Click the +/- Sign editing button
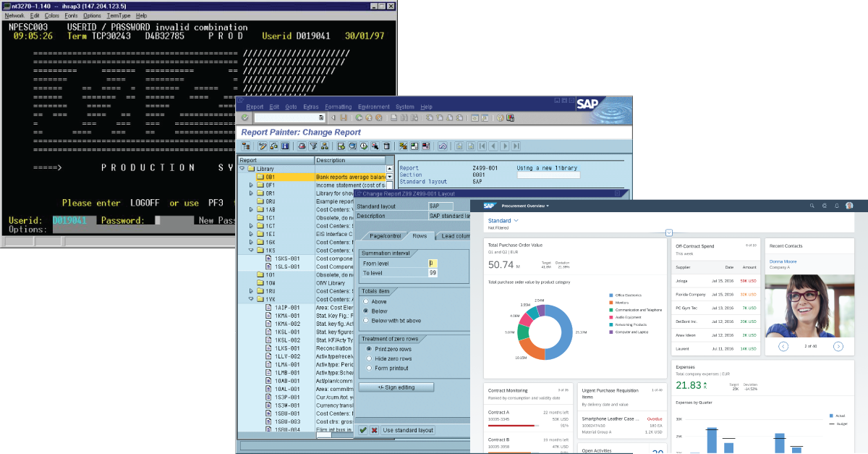This screenshot has height=454, width=868. tap(396, 387)
